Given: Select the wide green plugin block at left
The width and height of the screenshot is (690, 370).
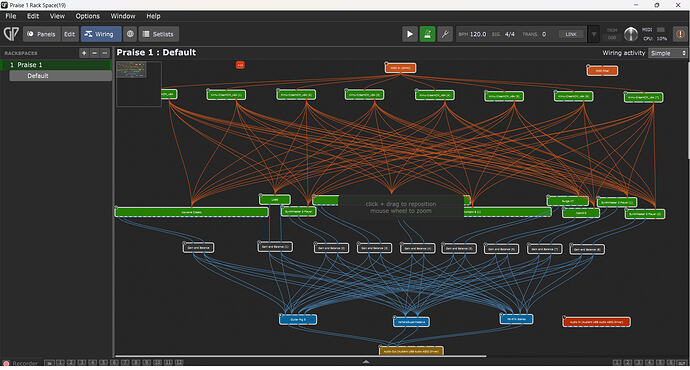Looking at the screenshot, I should (191, 212).
